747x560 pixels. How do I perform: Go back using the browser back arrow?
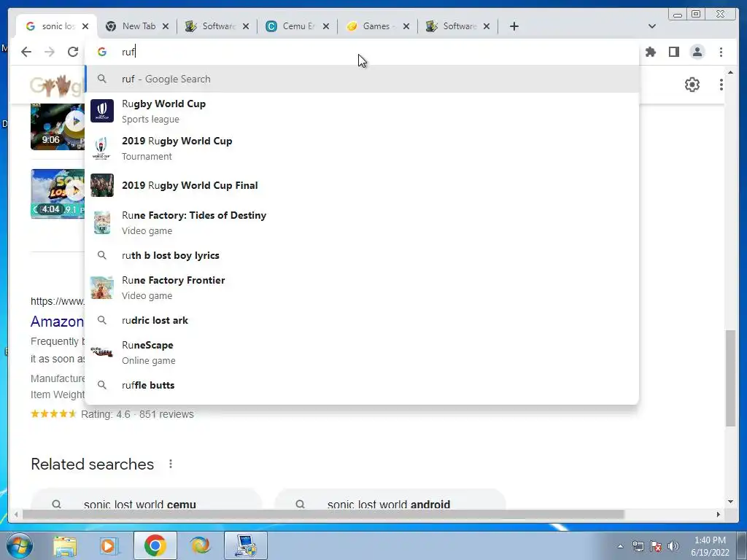(26, 52)
